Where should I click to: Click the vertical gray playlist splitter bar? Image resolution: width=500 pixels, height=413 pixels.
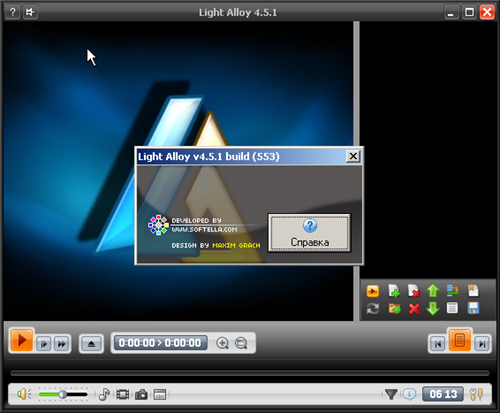click(356, 171)
